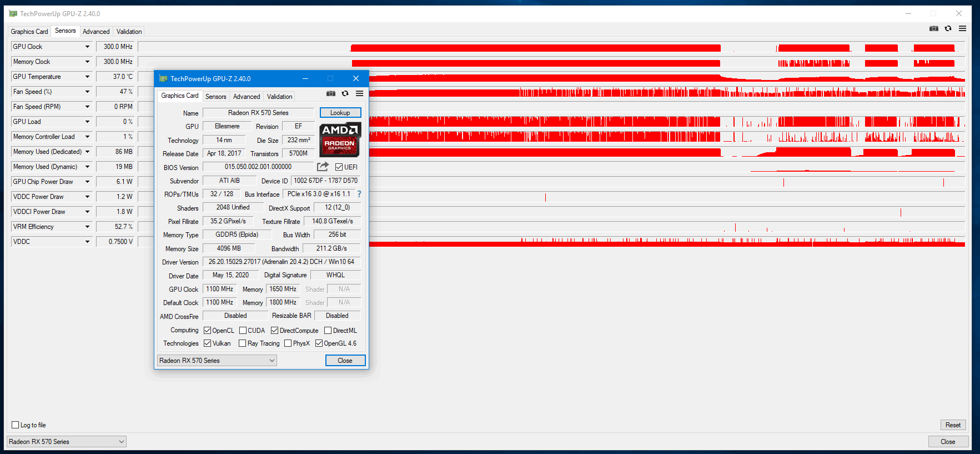Click the VDDC red history graph

551,242
